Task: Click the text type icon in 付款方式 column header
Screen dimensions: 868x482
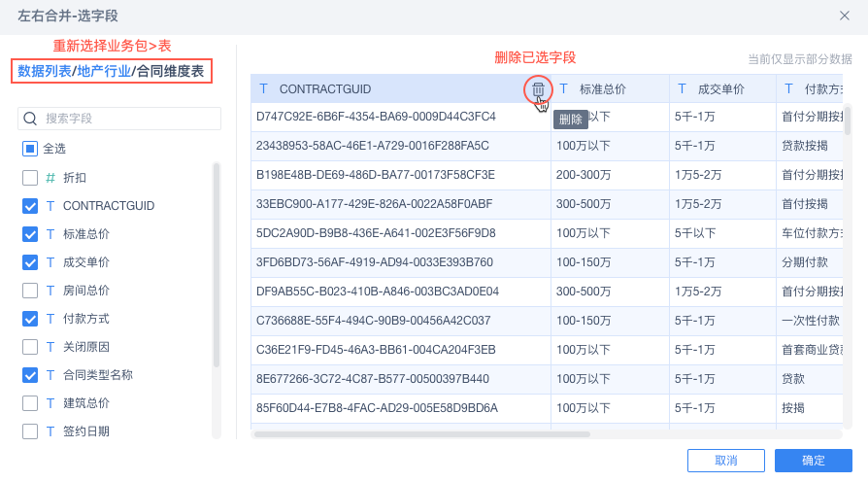Action: [x=788, y=89]
